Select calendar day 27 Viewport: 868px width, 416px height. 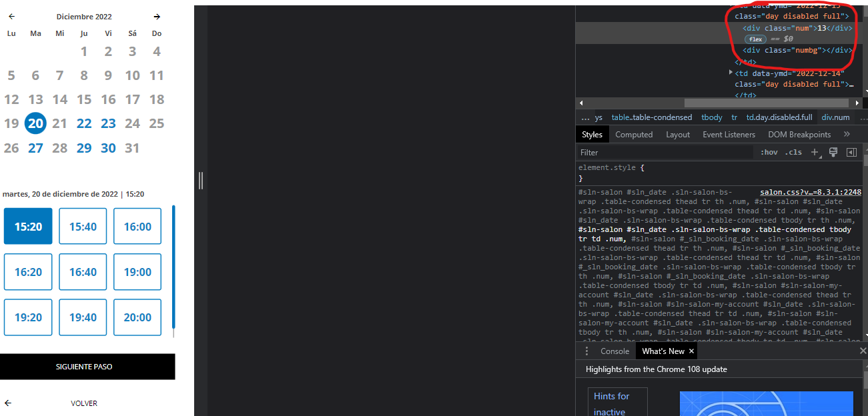[35, 148]
